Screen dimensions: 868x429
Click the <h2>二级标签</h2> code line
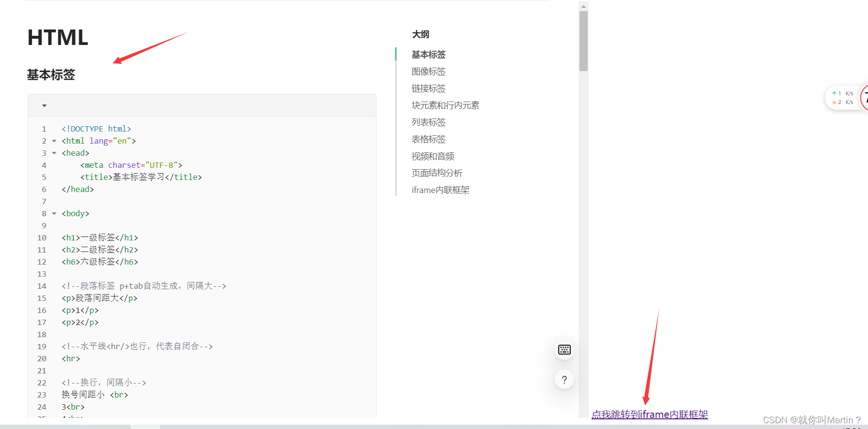100,250
